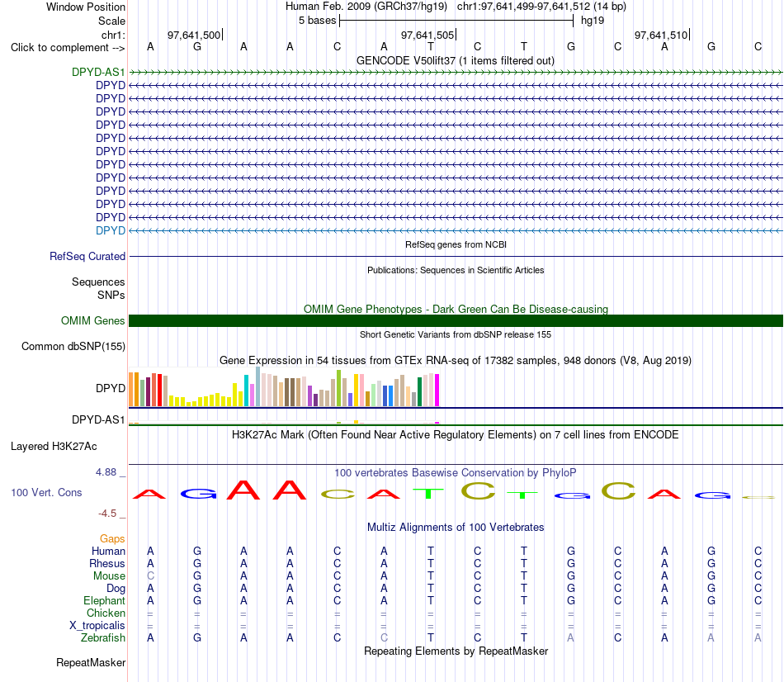Click the dark green OMIM Genes bar
784x682 pixels.
pos(456,320)
